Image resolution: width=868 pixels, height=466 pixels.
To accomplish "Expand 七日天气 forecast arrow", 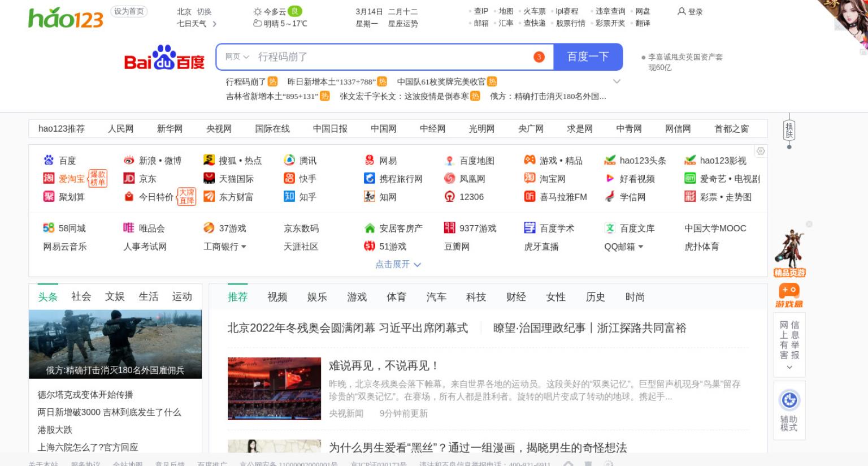I will tap(214, 24).
